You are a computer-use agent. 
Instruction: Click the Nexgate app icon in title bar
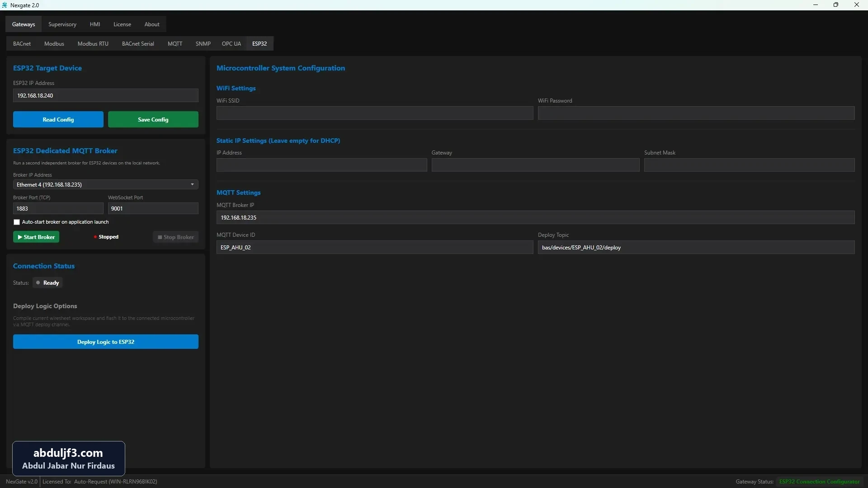click(5, 5)
